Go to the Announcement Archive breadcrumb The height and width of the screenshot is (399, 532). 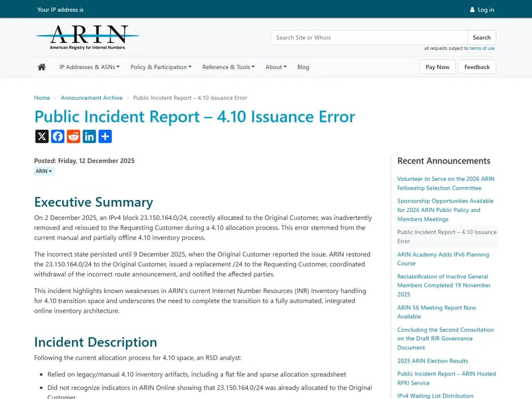click(x=91, y=98)
